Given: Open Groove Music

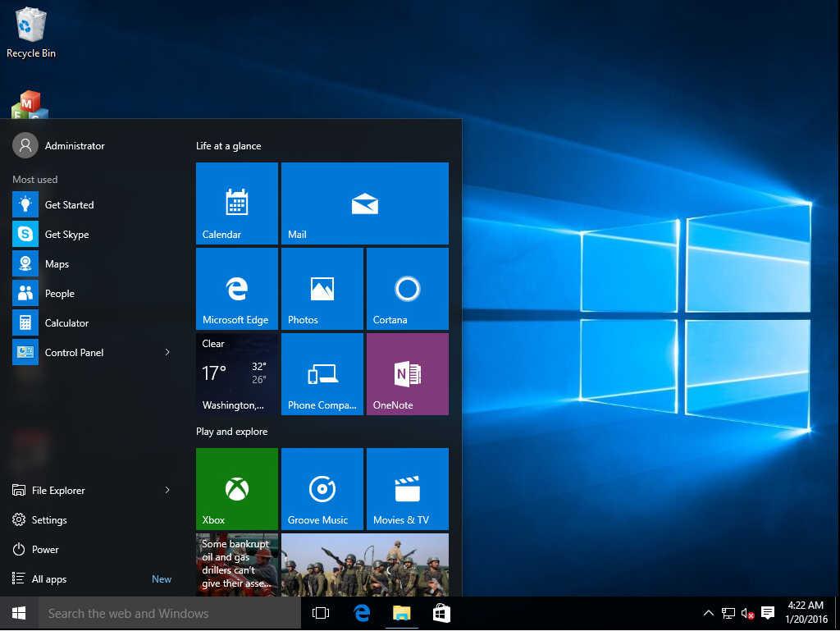Looking at the screenshot, I should tap(322, 488).
